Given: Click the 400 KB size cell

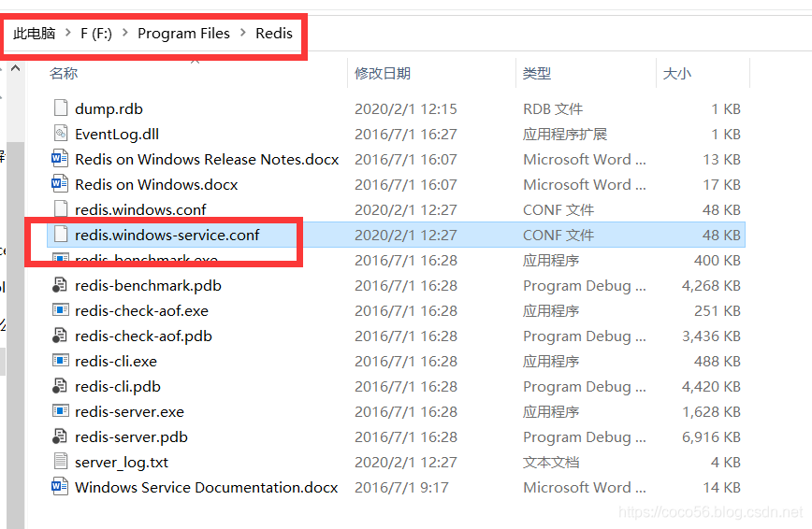Looking at the screenshot, I should (718, 260).
